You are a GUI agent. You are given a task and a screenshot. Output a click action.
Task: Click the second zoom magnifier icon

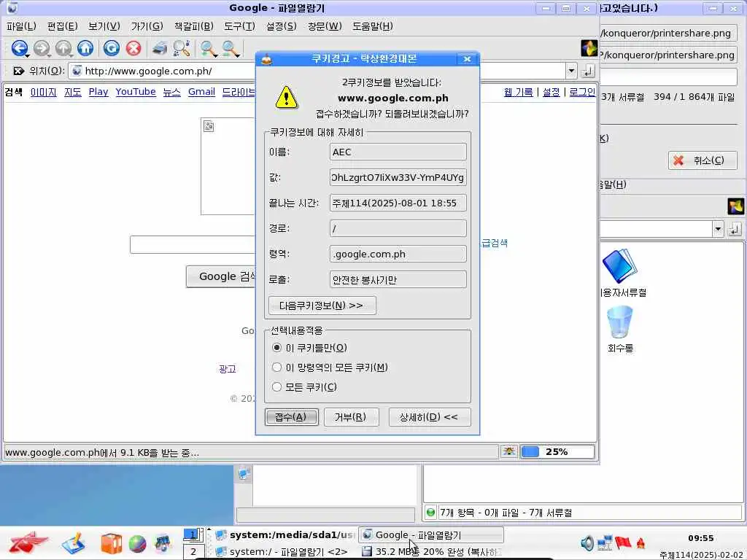pyautogui.click(x=230, y=48)
